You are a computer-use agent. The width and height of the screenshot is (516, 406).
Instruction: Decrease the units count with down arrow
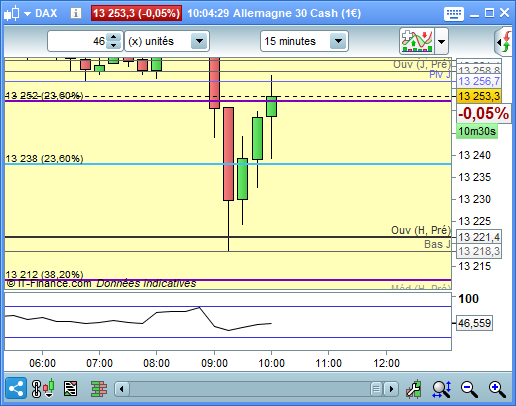click(114, 45)
